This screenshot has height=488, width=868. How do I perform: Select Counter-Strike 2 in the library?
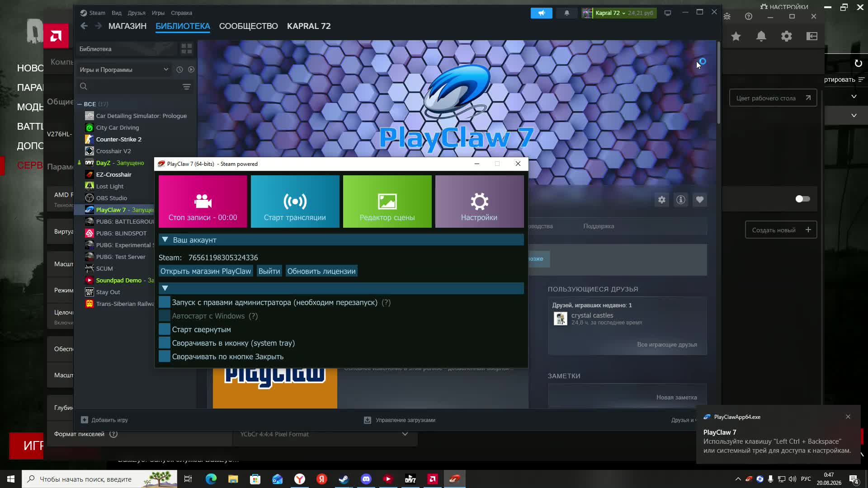118,140
